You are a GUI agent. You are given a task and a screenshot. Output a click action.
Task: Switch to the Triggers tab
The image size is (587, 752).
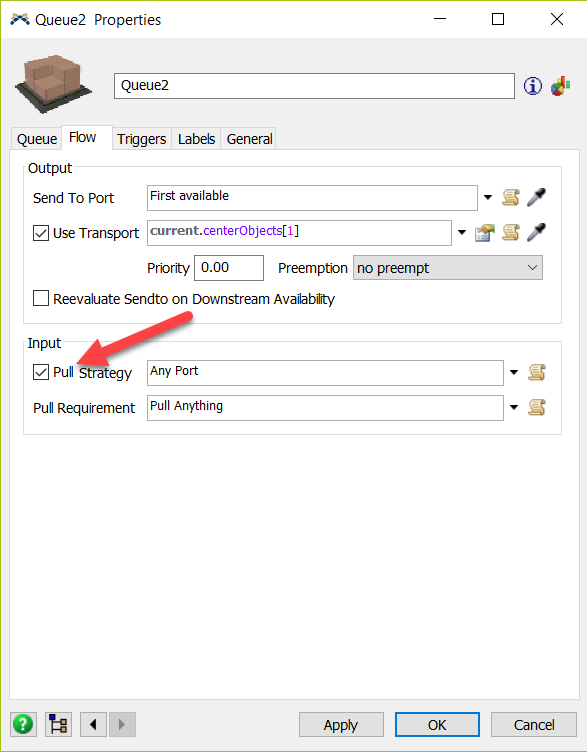point(141,139)
